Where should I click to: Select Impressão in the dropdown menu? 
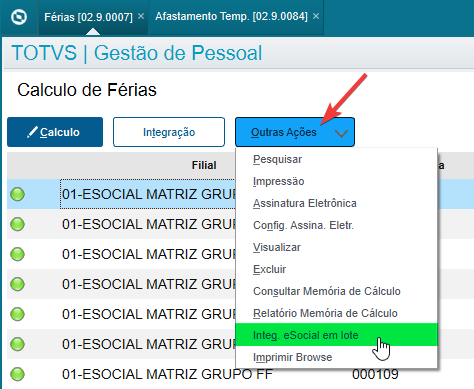[279, 181]
